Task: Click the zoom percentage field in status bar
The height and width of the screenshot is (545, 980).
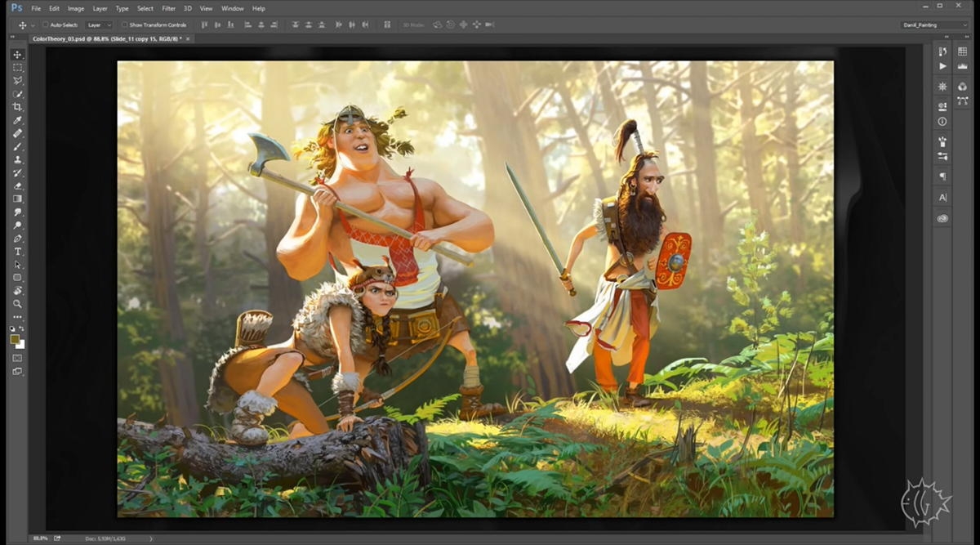Action: tap(41, 538)
